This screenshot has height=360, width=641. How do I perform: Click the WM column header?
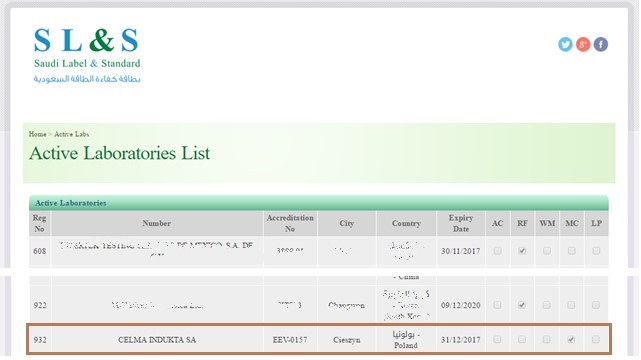[547, 224]
